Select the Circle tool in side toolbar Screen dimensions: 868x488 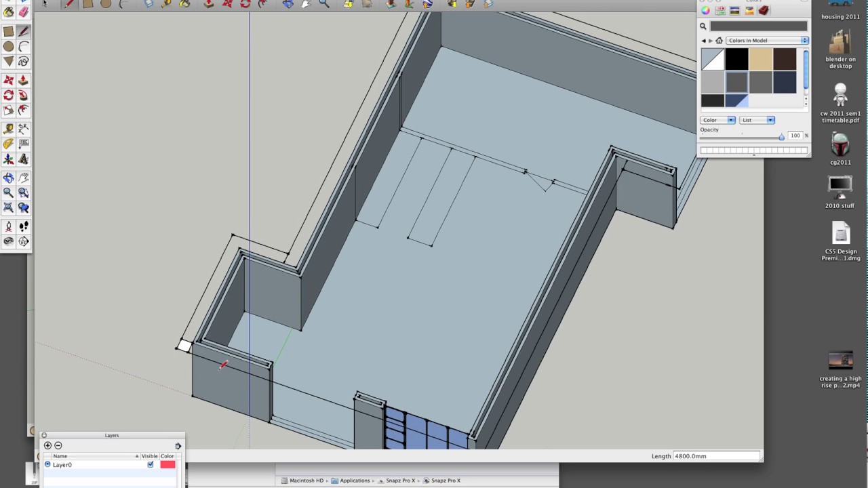coord(8,47)
